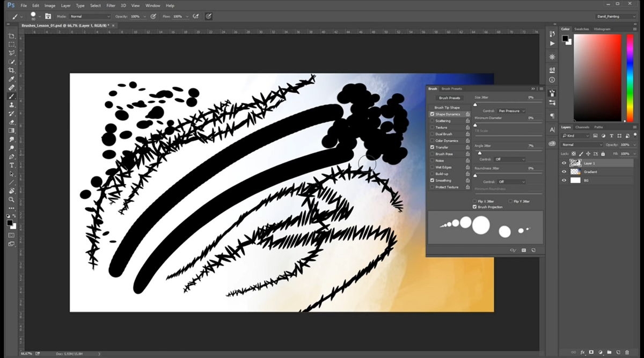Screen dimensions: 644x358
Task: Create new adjustment layer
Action: point(601,352)
